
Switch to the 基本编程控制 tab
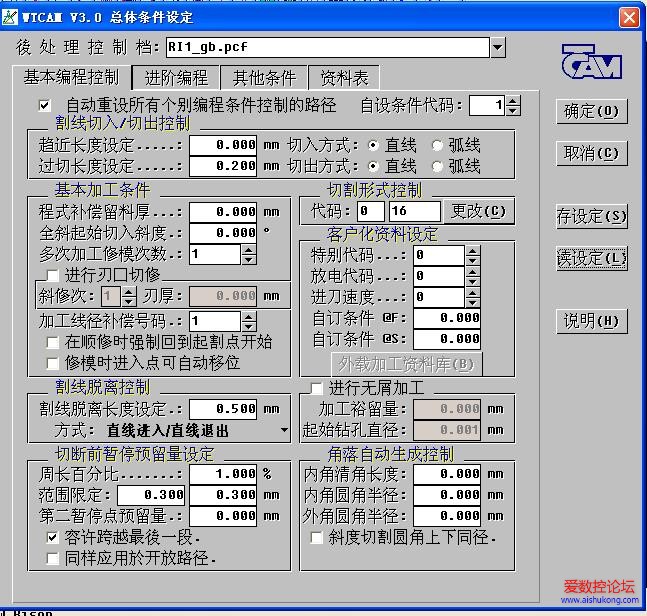[x=71, y=77]
